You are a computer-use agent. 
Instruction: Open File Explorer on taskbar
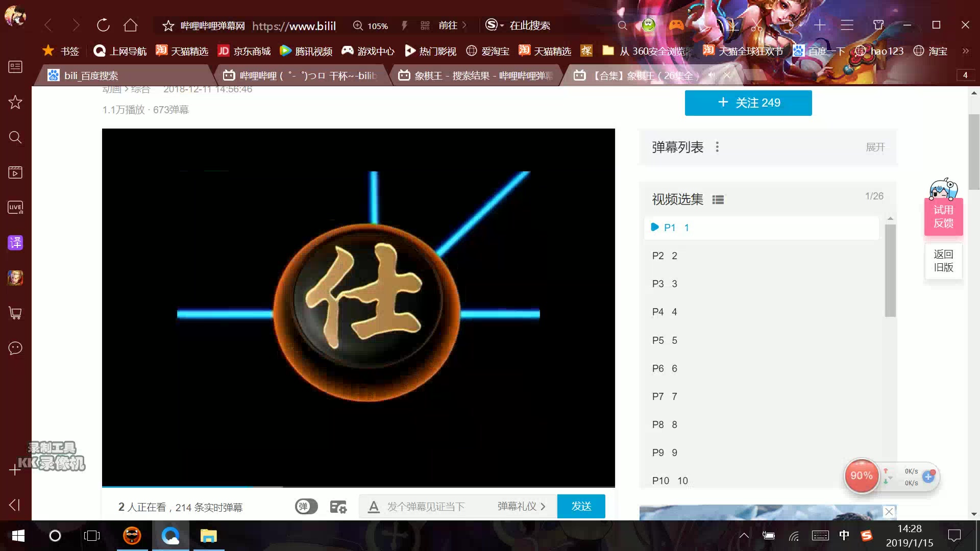pos(208,536)
